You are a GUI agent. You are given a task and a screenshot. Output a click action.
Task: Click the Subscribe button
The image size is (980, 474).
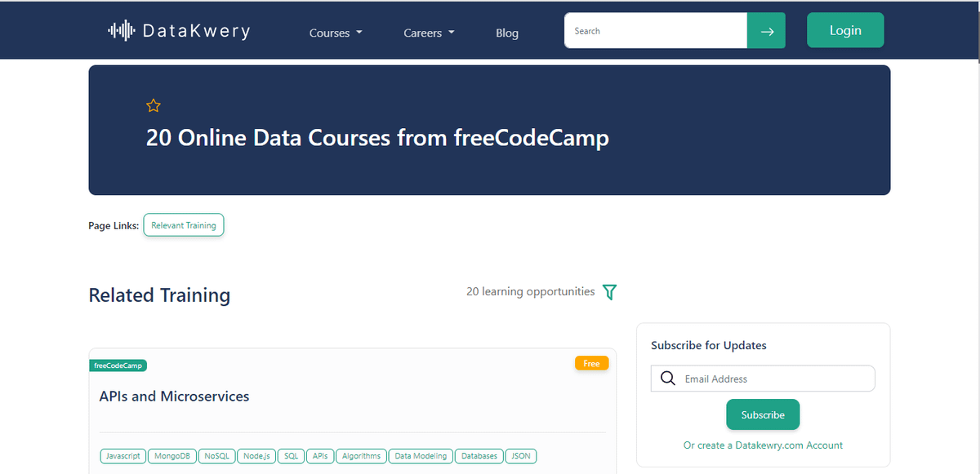(x=762, y=414)
